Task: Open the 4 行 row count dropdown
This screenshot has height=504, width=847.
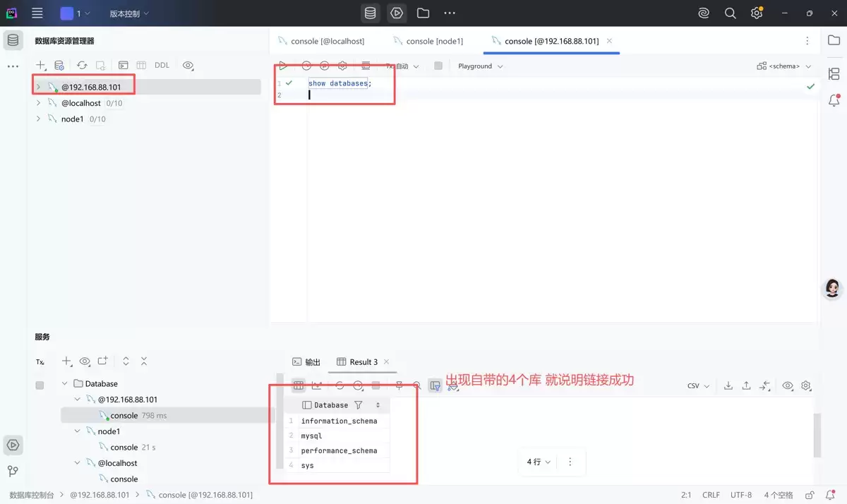Action: [x=539, y=462]
